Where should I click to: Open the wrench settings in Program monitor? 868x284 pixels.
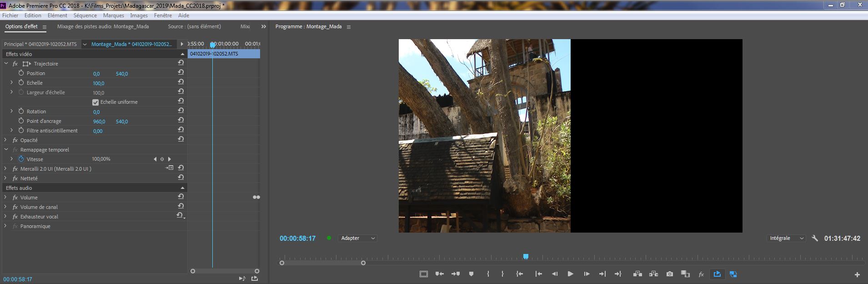[x=814, y=238]
